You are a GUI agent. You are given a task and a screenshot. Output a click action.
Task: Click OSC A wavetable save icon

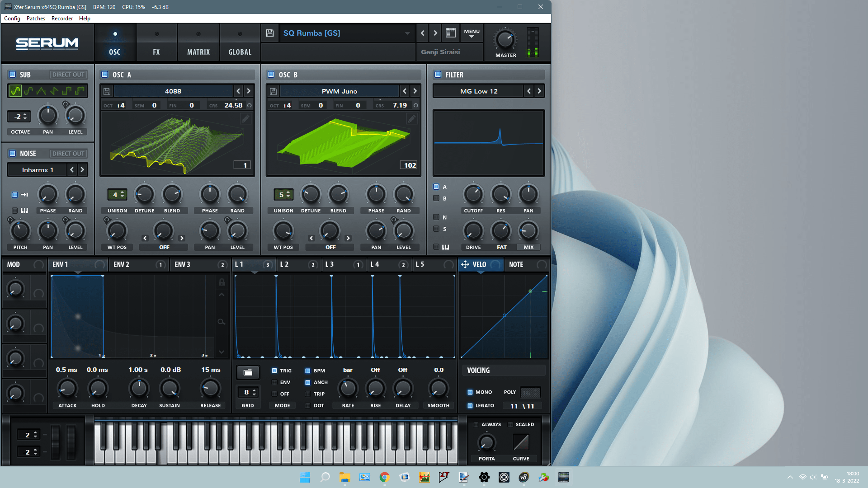pyautogui.click(x=107, y=91)
